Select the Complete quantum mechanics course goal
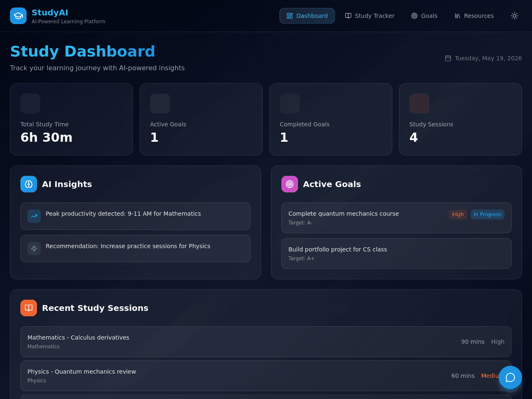 pyautogui.click(x=397, y=218)
